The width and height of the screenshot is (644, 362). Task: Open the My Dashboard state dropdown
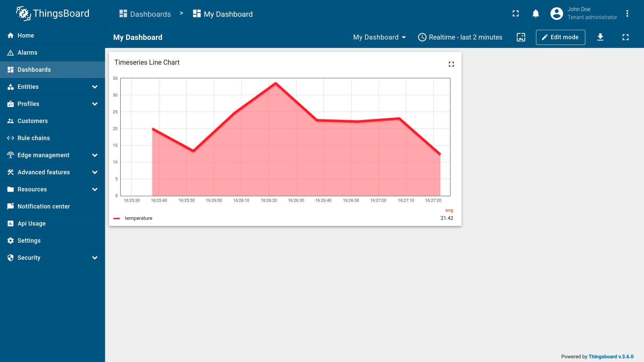point(379,37)
